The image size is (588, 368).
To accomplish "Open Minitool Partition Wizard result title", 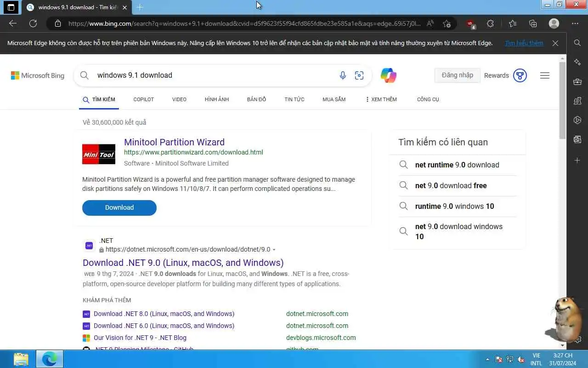I will (x=174, y=142).
